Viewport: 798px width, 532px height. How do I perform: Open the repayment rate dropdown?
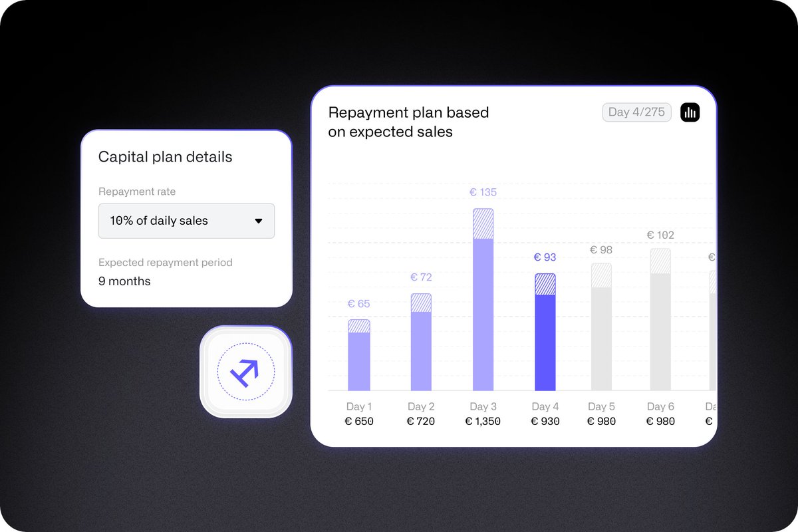[186, 221]
